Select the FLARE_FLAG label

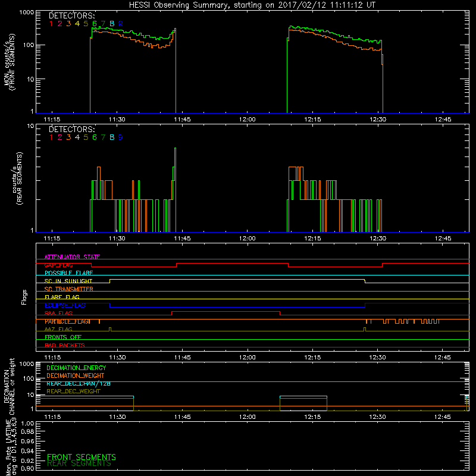[62, 297]
